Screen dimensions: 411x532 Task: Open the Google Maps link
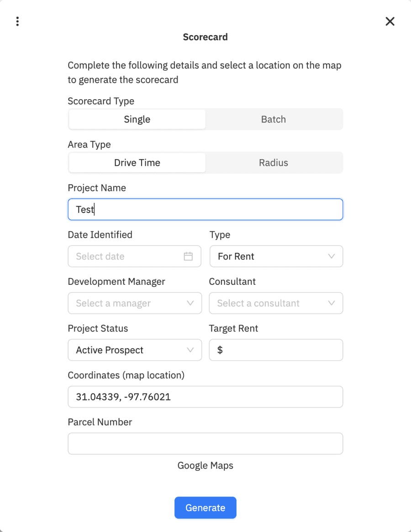pyautogui.click(x=205, y=465)
